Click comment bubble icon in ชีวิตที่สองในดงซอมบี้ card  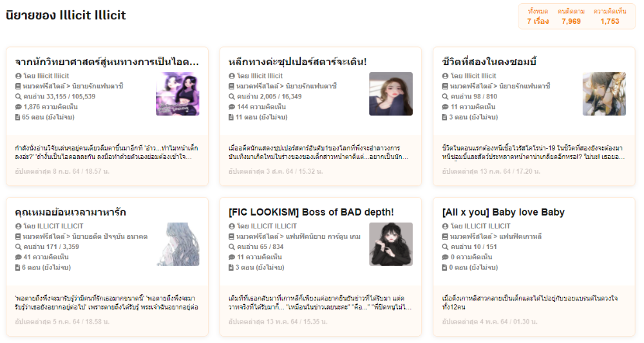click(x=445, y=107)
